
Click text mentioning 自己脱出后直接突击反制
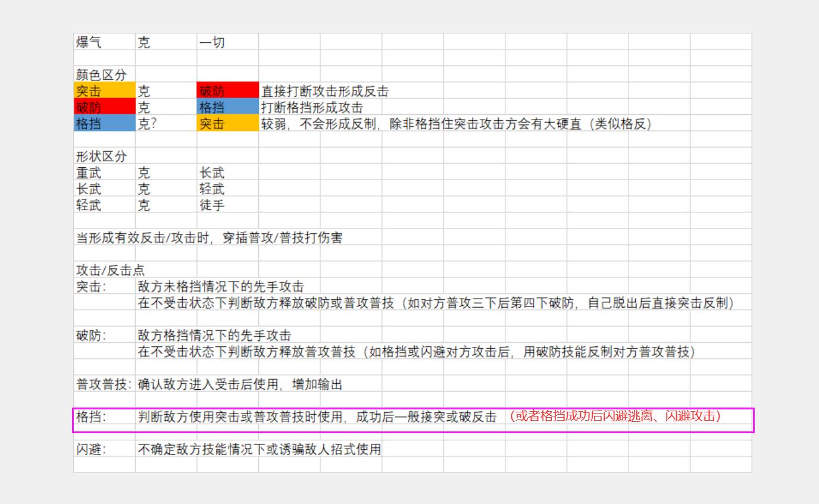(x=436, y=303)
